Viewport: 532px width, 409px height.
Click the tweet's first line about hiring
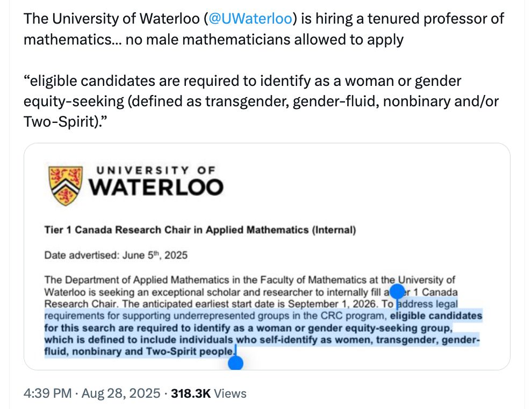click(x=264, y=19)
